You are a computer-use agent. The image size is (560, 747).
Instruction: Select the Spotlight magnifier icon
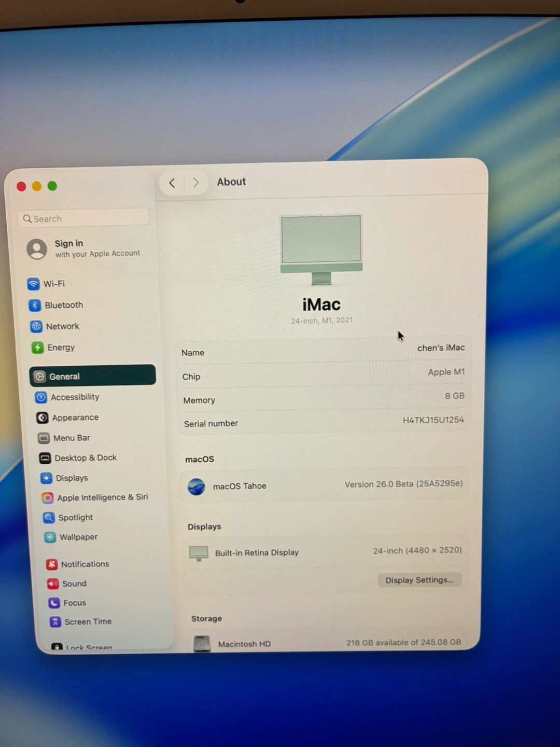pos(49,518)
